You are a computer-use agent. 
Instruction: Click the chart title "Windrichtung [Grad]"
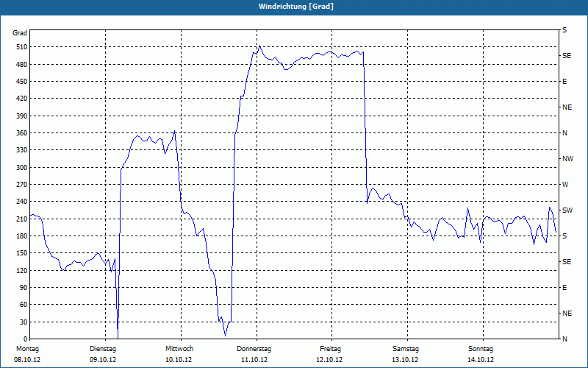[296, 7]
